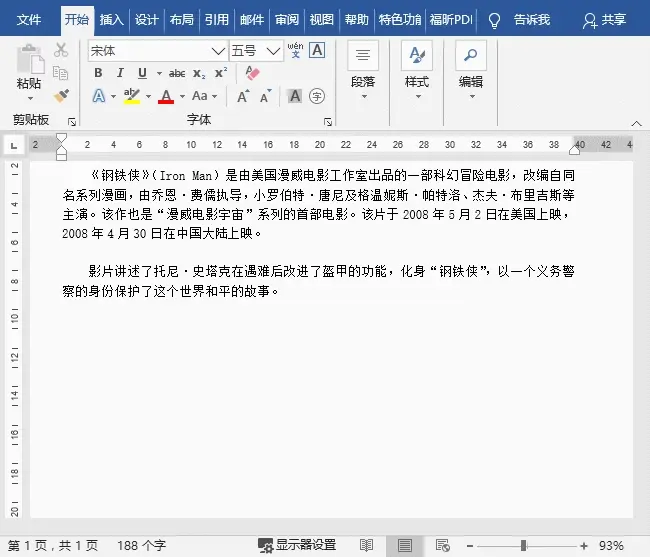Viewport: 650px width, 557px height.
Task: Switch to the 视图 View tab
Action: click(x=322, y=20)
